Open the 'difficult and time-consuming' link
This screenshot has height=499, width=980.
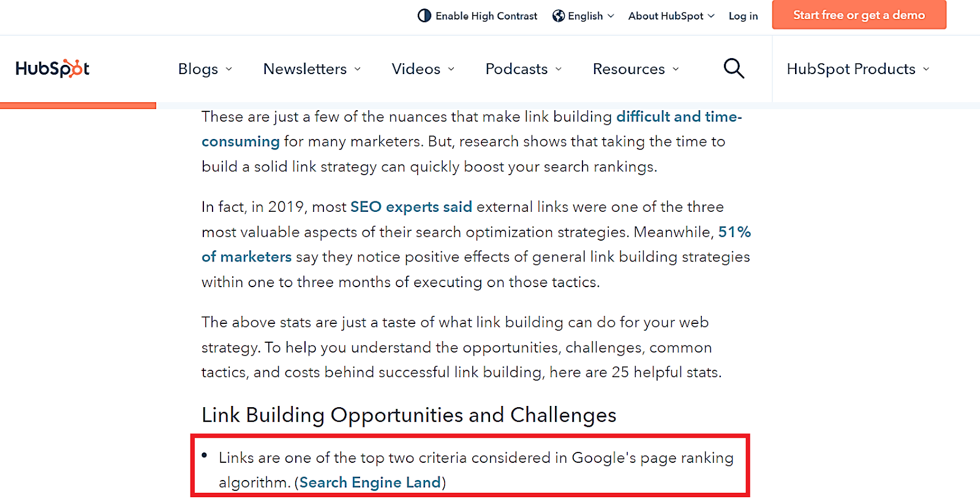click(679, 116)
